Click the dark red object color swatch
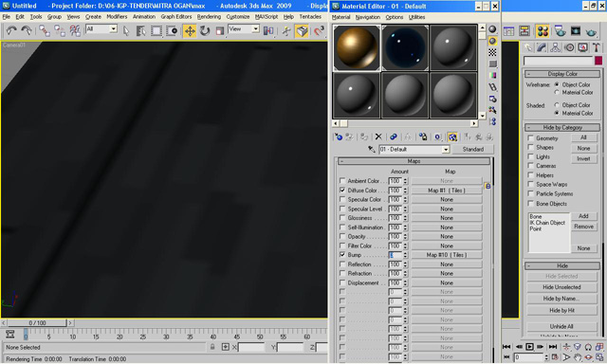Screen dimensions: 607x364 [x=598, y=61]
